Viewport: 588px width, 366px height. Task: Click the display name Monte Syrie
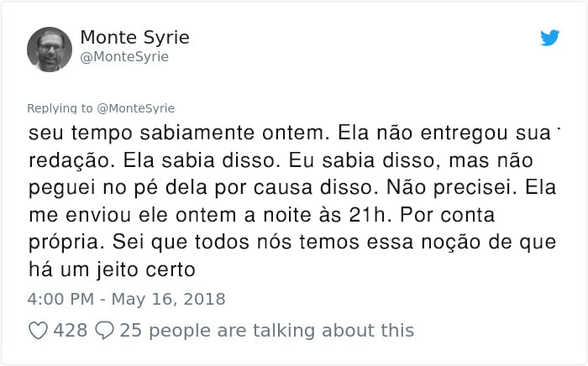point(134,38)
